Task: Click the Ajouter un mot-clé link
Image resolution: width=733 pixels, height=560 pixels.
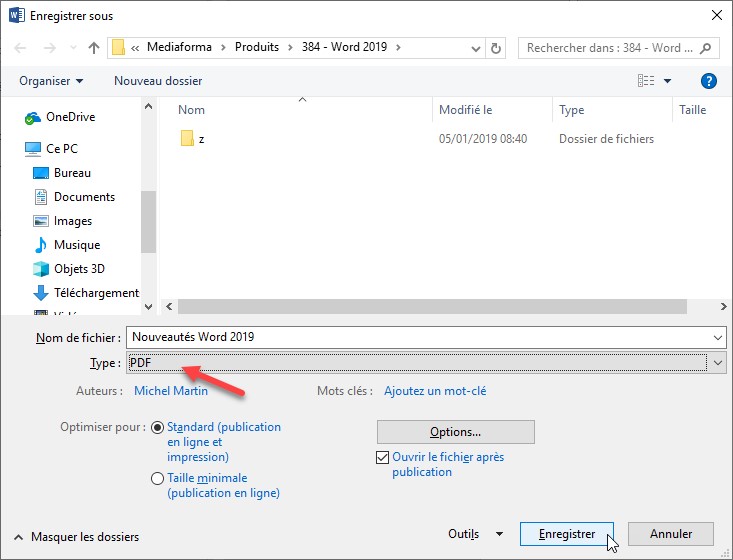Action: (435, 392)
